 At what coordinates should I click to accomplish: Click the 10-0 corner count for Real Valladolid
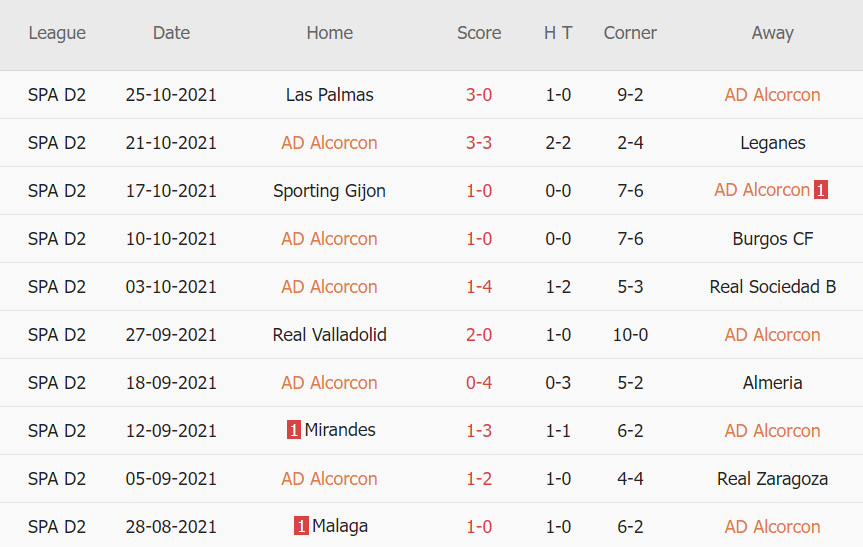coord(630,335)
